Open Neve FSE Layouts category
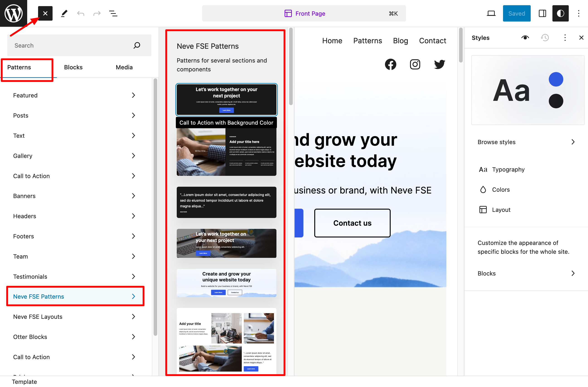588x387 pixels. click(x=74, y=317)
